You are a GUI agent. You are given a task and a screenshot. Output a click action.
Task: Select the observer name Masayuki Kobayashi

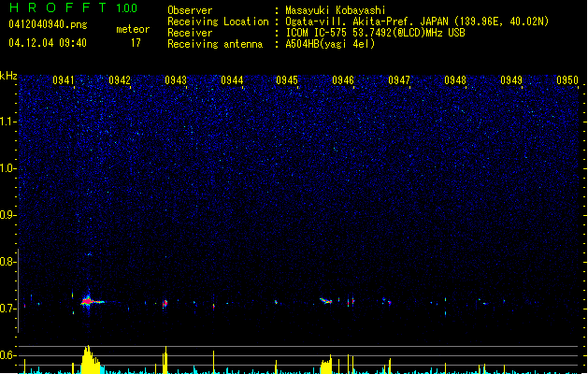(336, 10)
